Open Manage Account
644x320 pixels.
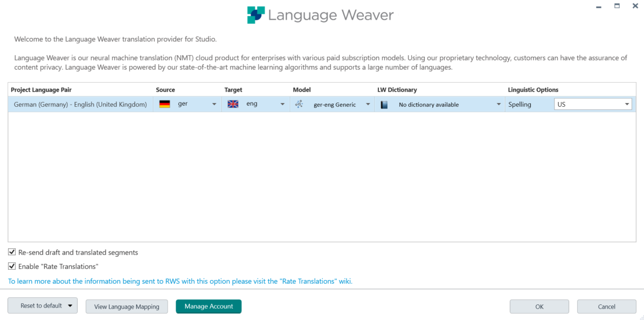click(x=209, y=307)
